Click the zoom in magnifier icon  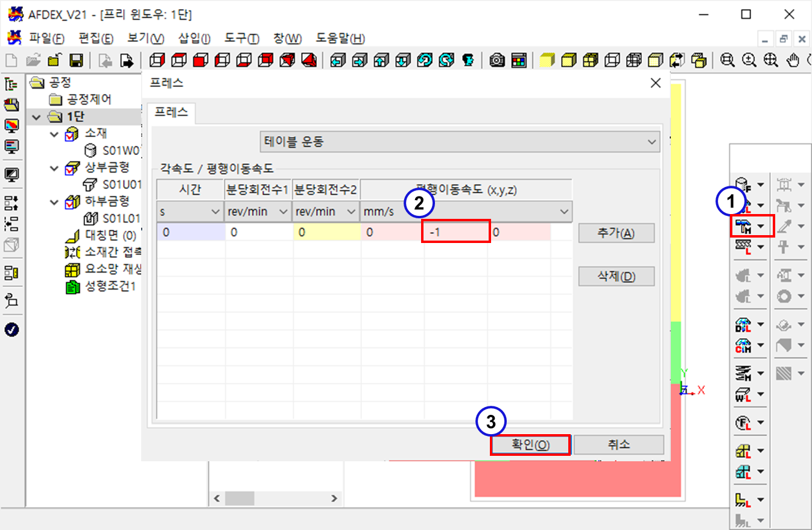point(749,60)
